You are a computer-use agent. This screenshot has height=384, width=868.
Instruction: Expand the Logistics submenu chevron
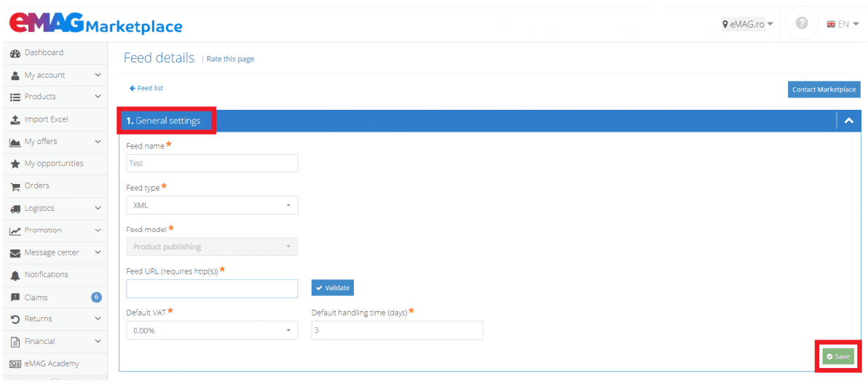pos(98,208)
